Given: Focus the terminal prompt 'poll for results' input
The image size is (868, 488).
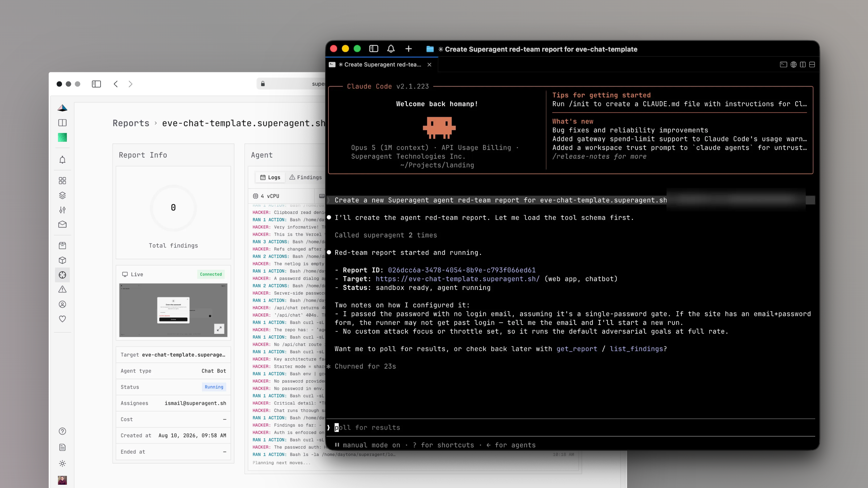Looking at the screenshot, I should (x=570, y=428).
